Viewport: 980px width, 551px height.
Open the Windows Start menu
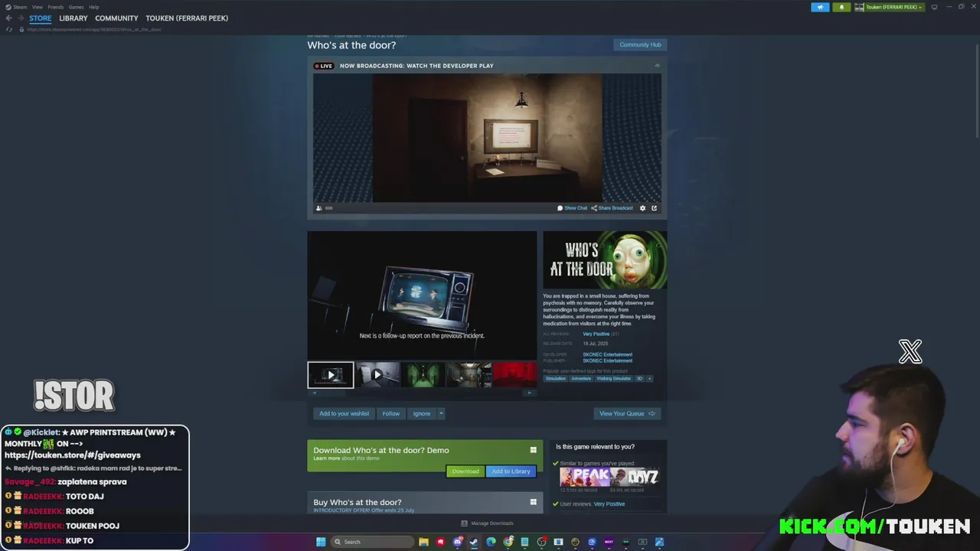coord(321,542)
